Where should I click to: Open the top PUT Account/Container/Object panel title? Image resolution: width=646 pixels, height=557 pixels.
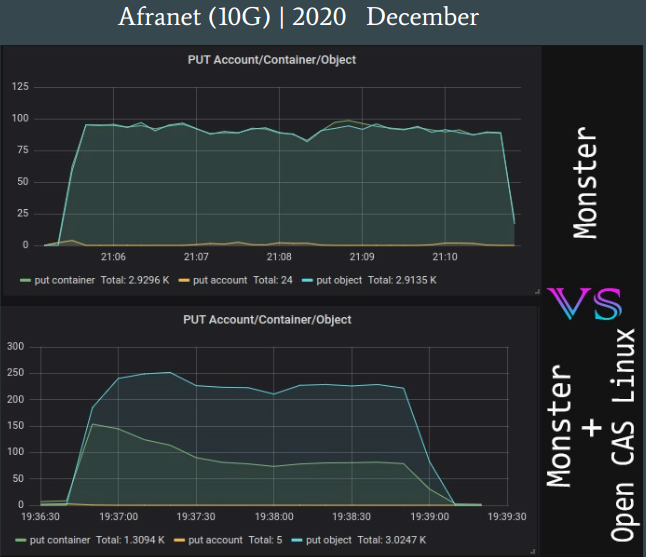(272, 60)
